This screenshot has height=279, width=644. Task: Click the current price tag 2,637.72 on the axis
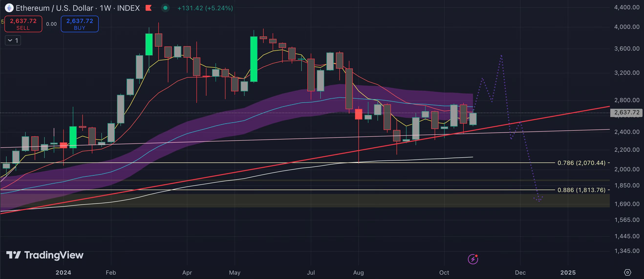(626, 112)
